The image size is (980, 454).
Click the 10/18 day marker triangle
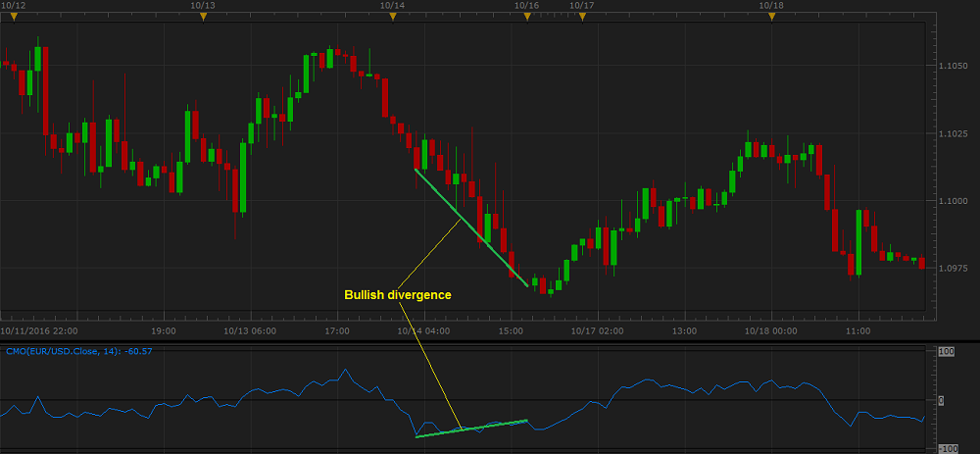pos(771,16)
